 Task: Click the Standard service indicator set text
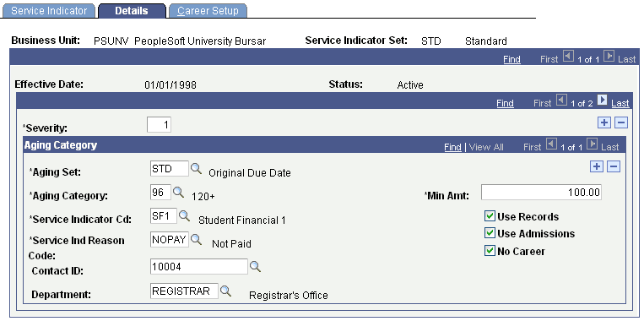(486, 41)
